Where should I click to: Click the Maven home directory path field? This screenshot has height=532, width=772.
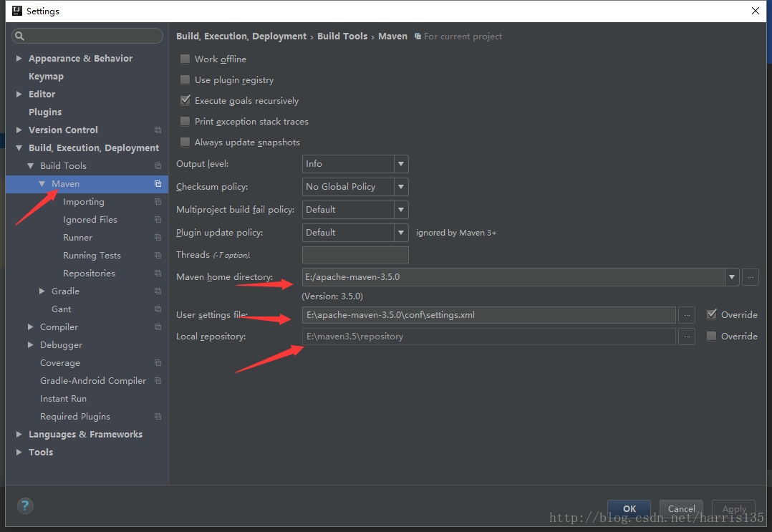[x=513, y=277]
